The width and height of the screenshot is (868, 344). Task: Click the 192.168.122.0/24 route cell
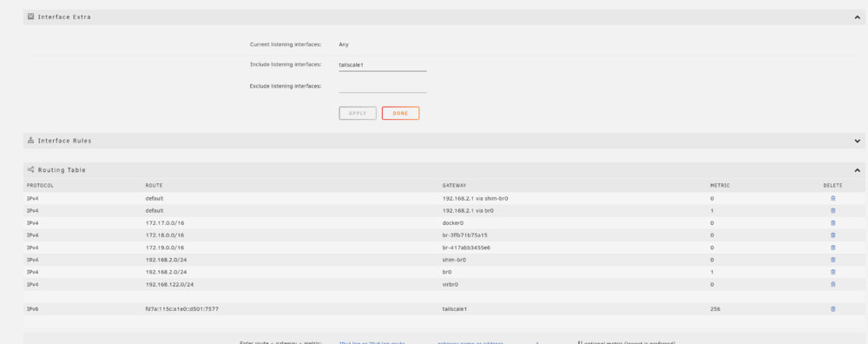point(169,284)
